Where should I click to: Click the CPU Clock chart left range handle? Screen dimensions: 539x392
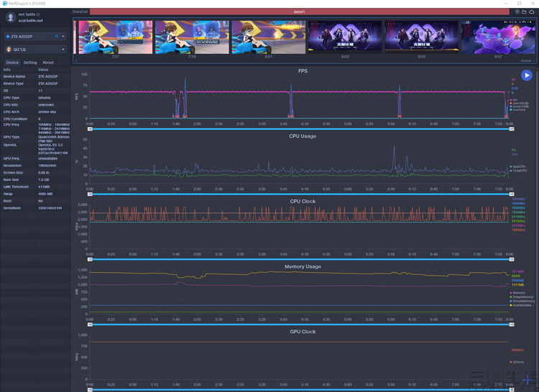coord(90,259)
